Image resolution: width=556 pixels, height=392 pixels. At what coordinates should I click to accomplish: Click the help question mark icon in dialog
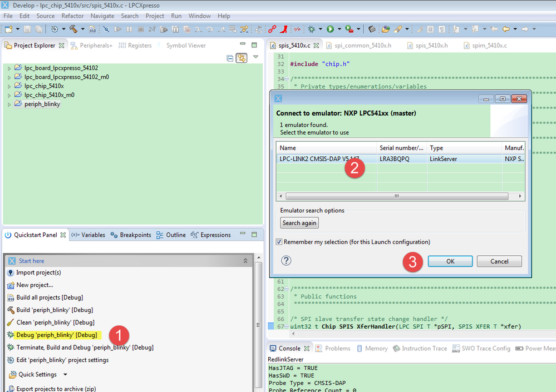(x=286, y=261)
